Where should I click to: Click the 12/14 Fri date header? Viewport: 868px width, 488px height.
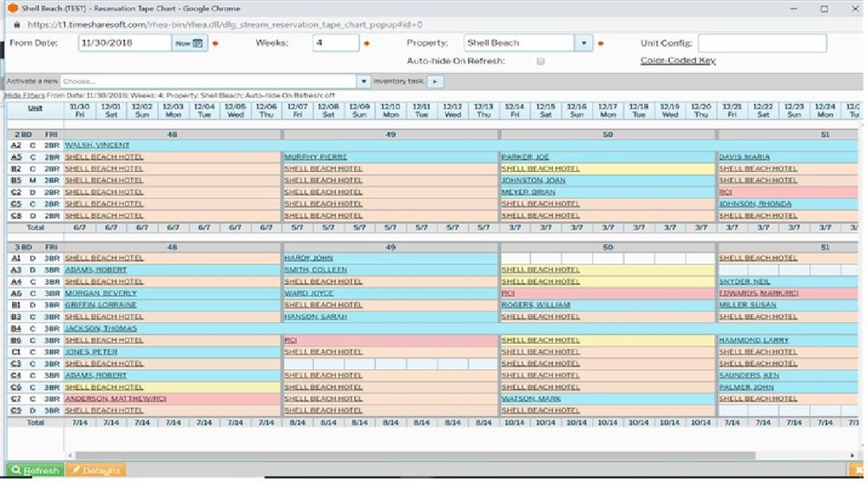click(514, 110)
